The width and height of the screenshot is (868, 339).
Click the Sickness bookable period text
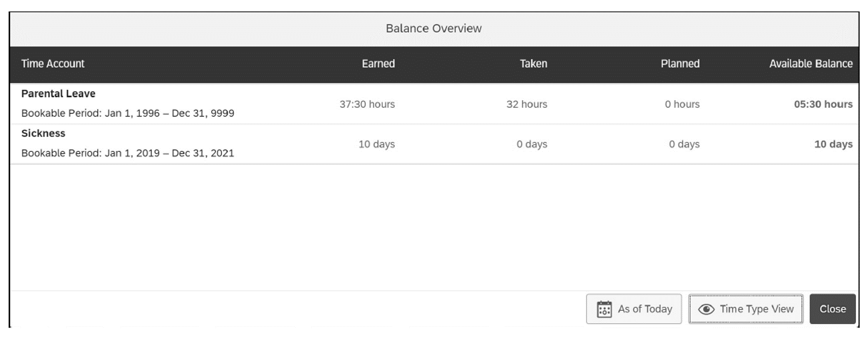[127, 153]
